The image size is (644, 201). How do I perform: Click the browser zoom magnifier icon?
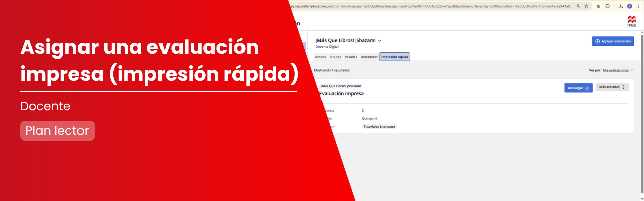coord(578,6)
